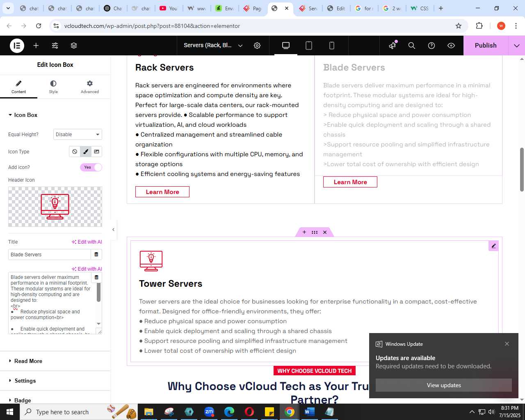
Task: Click dynamic tags icon for description
Action: [96, 277]
